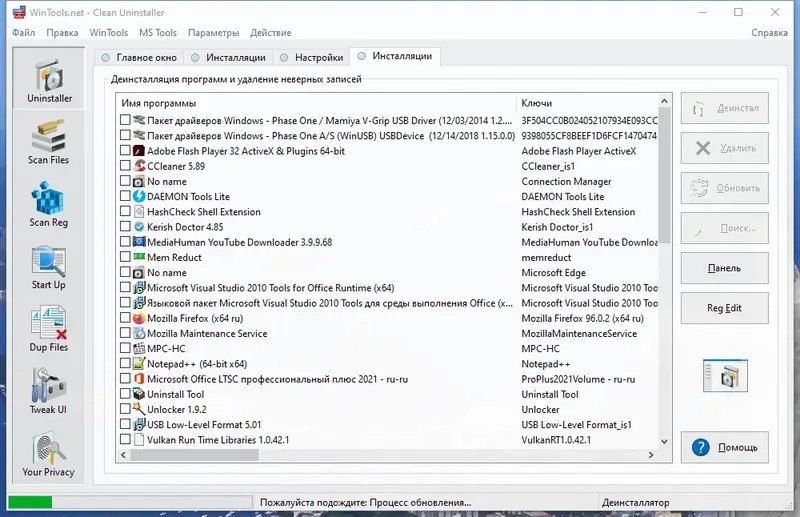This screenshot has height=517, width=800.
Task: Click the green progress bar in status bar
Action: point(30,502)
